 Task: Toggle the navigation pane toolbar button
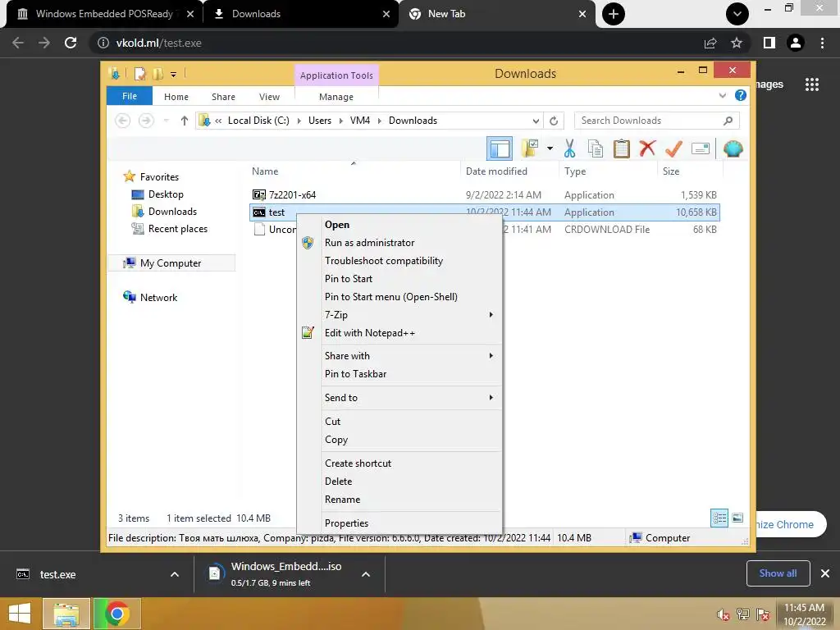point(500,149)
